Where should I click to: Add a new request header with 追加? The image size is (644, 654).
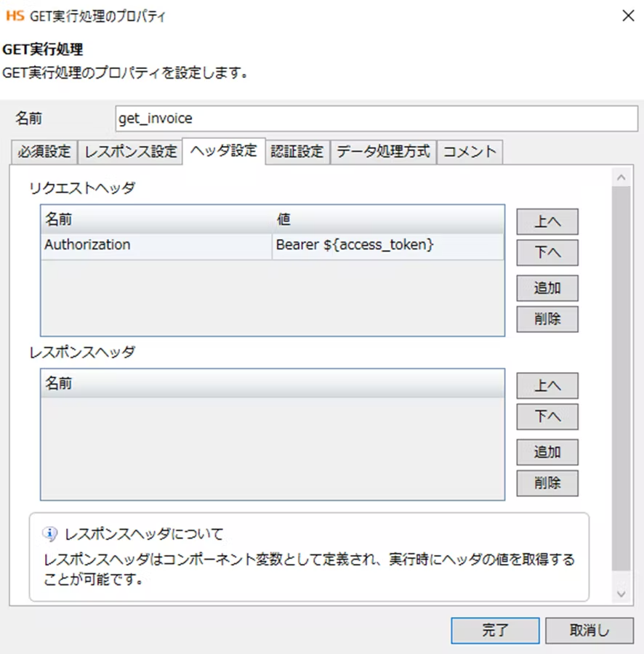click(547, 288)
